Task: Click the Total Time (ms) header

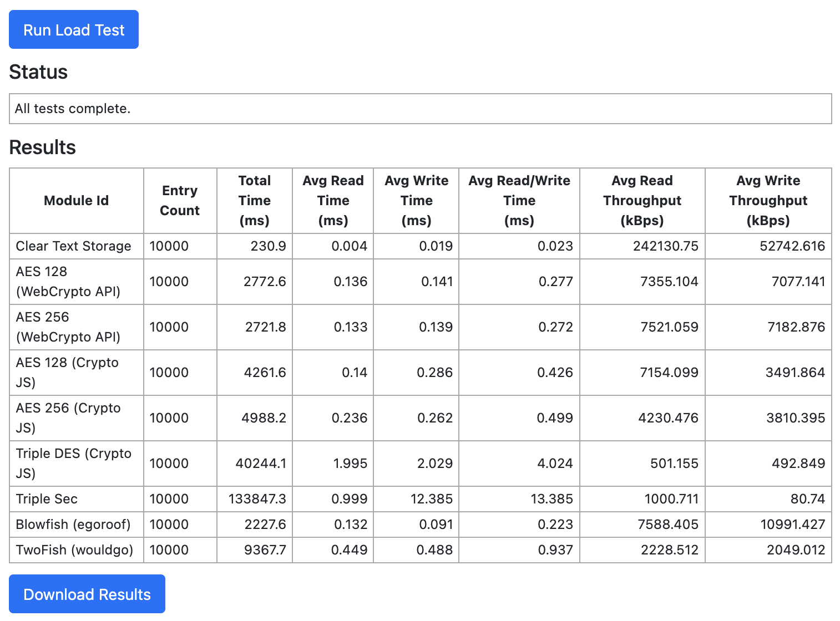Action: coord(255,201)
